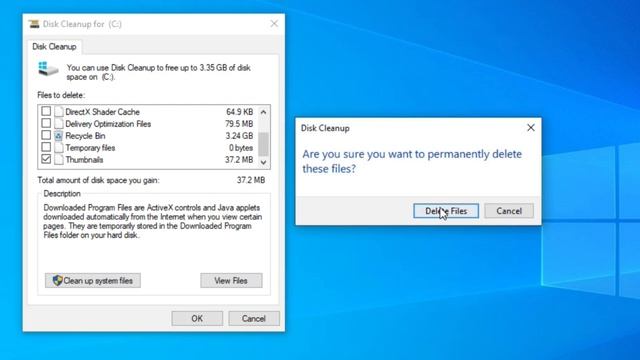Click the files list scrollbar thumb
The height and width of the screenshot is (360, 640).
click(264, 144)
